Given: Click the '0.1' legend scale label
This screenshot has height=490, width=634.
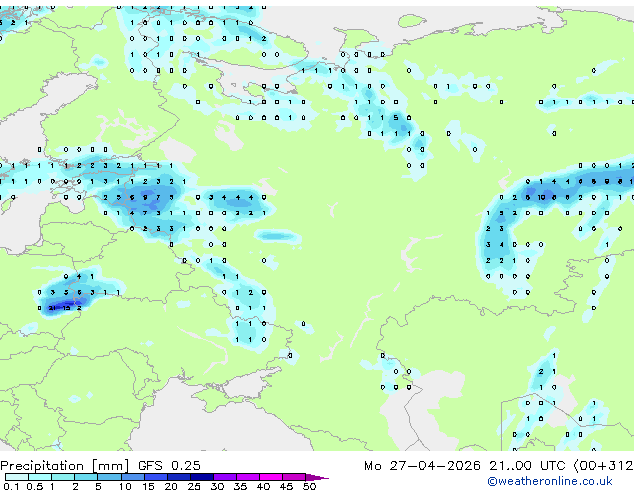Looking at the screenshot, I should click(11, 486).
